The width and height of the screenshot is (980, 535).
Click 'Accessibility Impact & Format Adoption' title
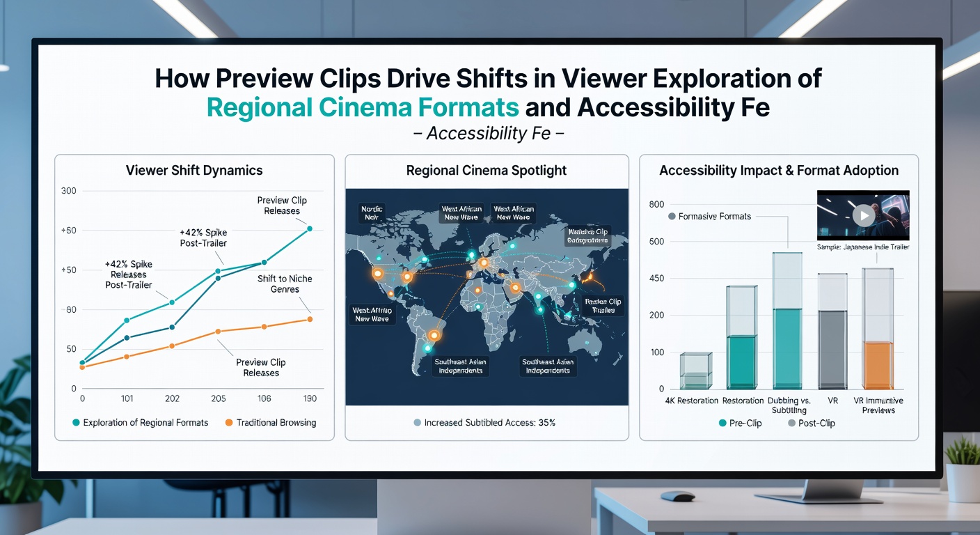click(779, 171)
